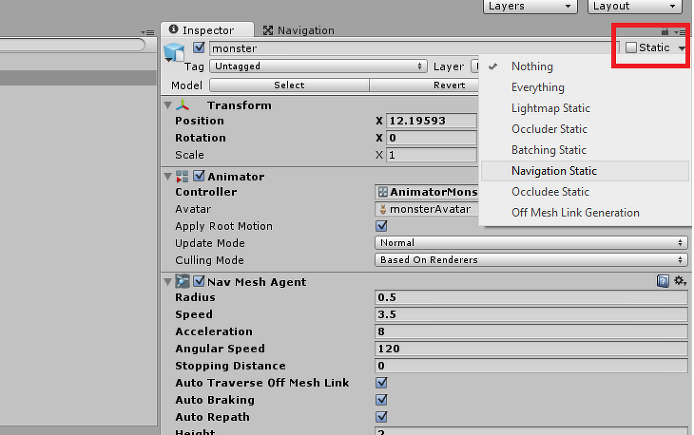Click the search field in left panel
This screenshot has width=694, height=435.
tap(72, 44)
